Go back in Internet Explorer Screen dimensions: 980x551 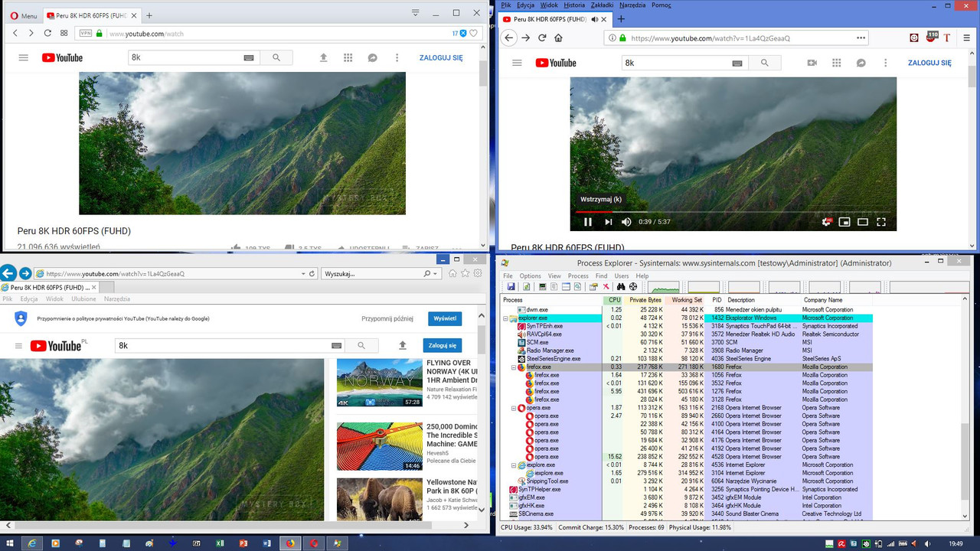(x=8, y=273)
